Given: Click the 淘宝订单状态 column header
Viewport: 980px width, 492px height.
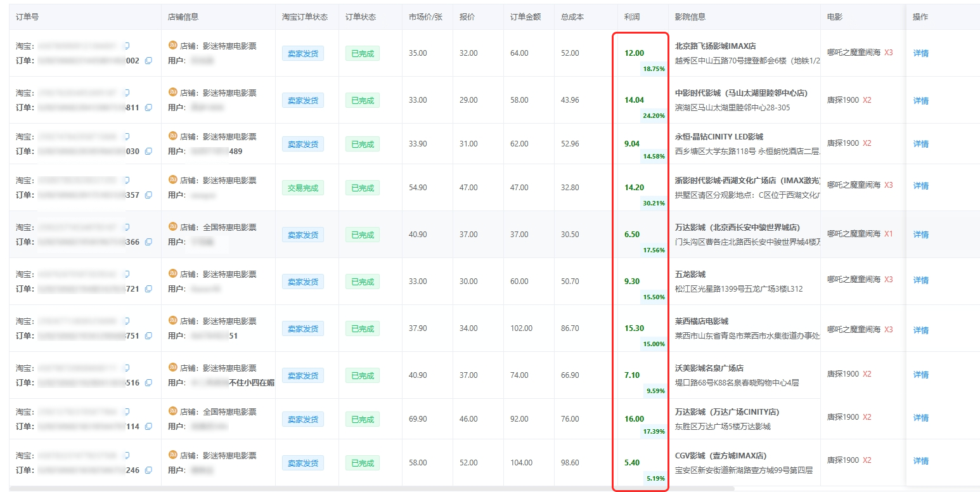Looking at the screenshot, I should coord(305,16).
